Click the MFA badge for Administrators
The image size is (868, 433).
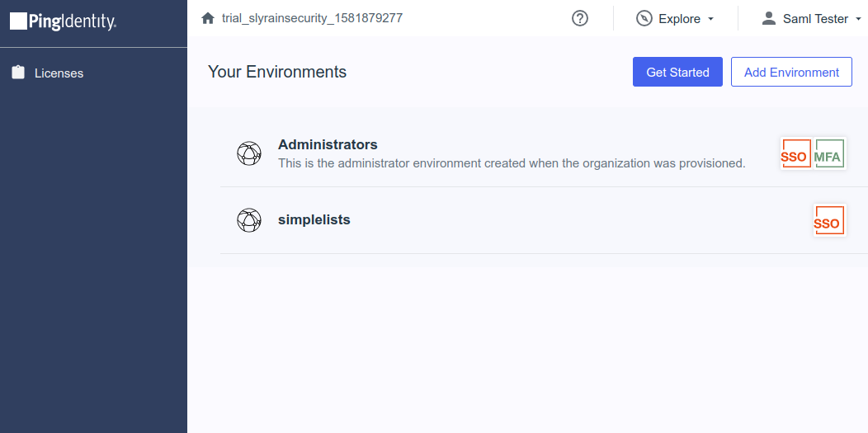pyautogui.click(x=829, y=153)
